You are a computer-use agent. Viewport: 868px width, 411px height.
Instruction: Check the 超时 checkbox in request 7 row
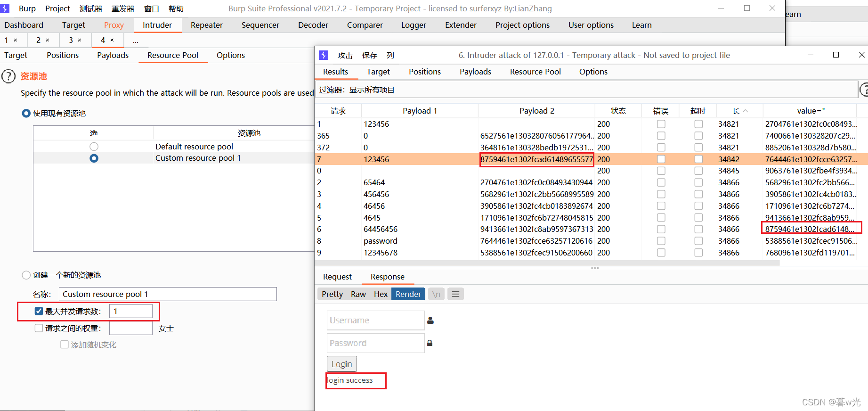[x=698, y=159]
